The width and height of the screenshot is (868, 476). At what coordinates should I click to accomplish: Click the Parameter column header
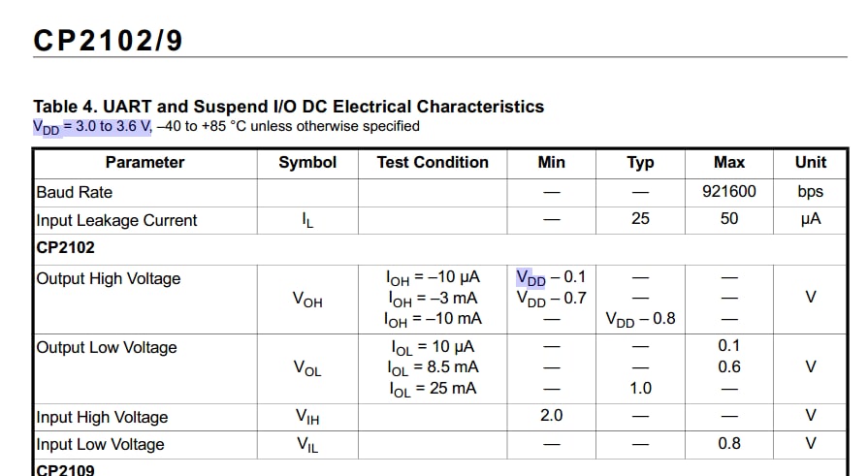pyautogui.click(x=145, y=163)
